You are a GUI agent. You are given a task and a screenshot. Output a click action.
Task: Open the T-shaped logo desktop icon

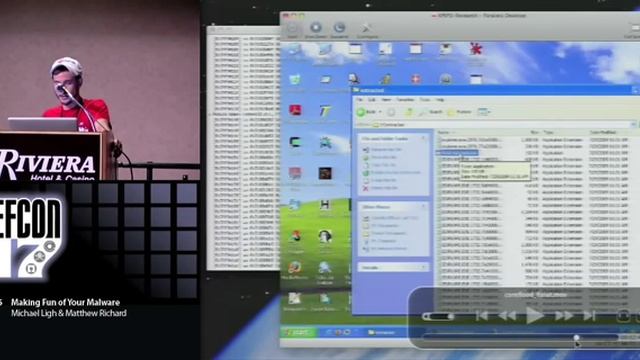[325, 111]
